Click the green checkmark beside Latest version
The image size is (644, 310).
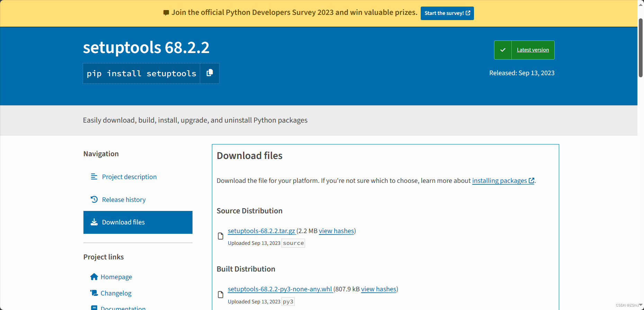pyautogui.click(x=503, y=50)
